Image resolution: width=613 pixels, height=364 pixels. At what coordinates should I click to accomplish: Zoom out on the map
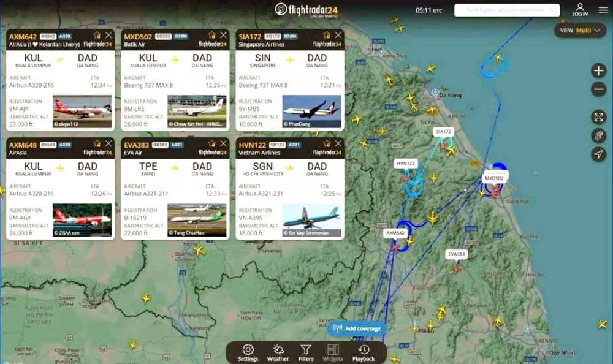(598, 89)
